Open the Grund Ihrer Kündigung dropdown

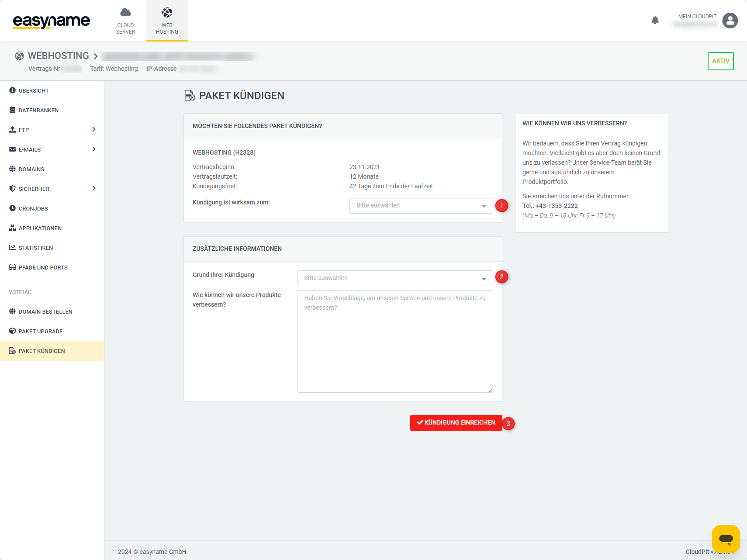[x=394, y=278]
